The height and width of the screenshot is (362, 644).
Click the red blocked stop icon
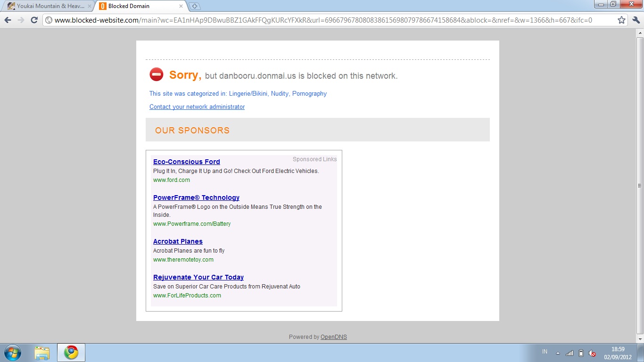[x=157, y=74]
